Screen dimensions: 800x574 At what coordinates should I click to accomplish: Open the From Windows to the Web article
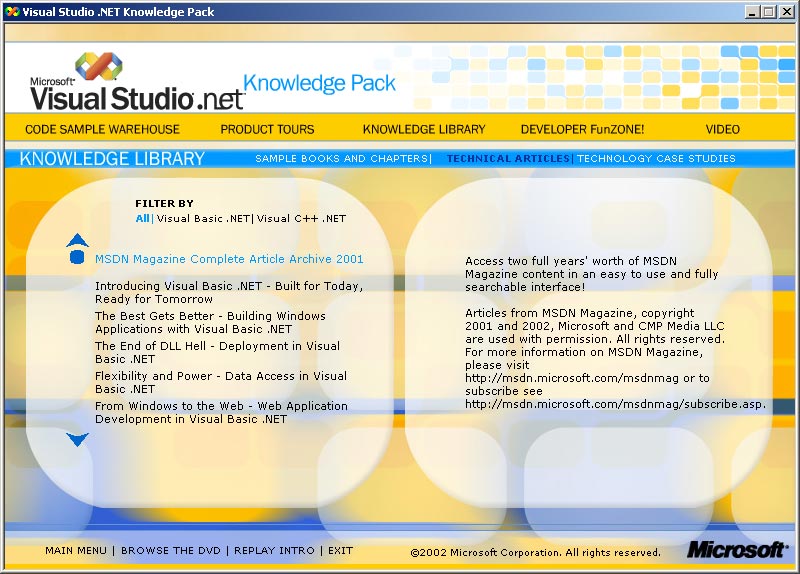pos(221,413)
